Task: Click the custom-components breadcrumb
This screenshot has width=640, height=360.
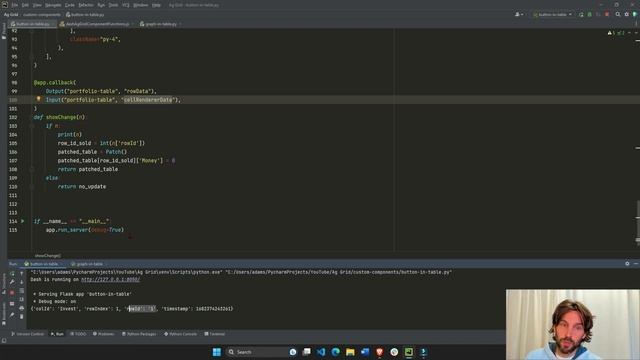Action: pos(42,15)
